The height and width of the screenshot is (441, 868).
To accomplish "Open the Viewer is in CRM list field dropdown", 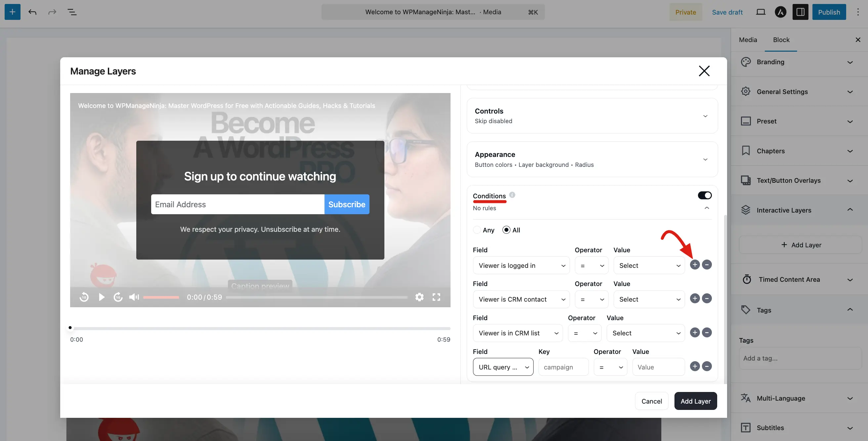I will point(518,333).
